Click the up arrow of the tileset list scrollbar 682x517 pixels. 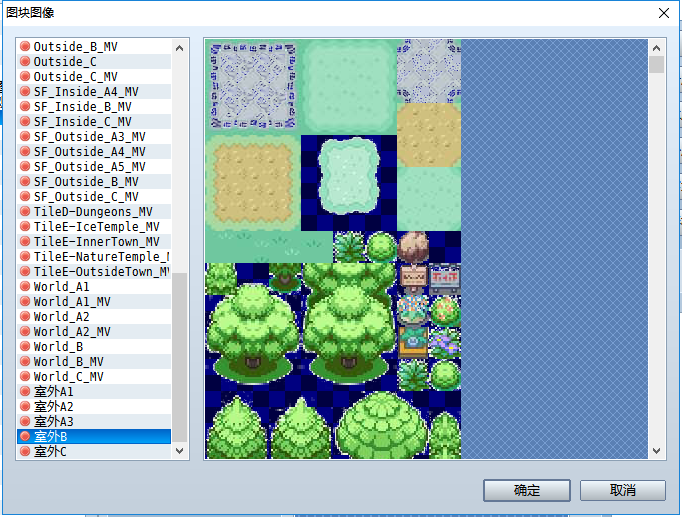[x=180, y=48]
